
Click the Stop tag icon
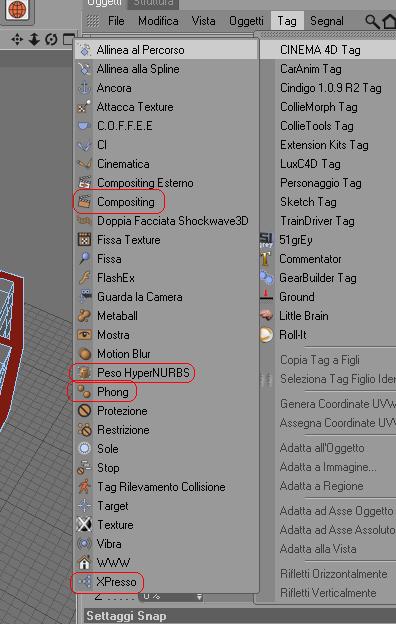[84, 468]
